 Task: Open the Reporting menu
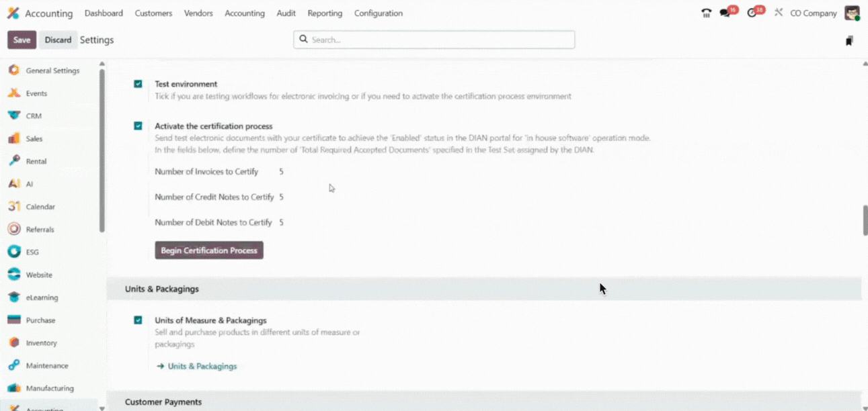point(325,13)
